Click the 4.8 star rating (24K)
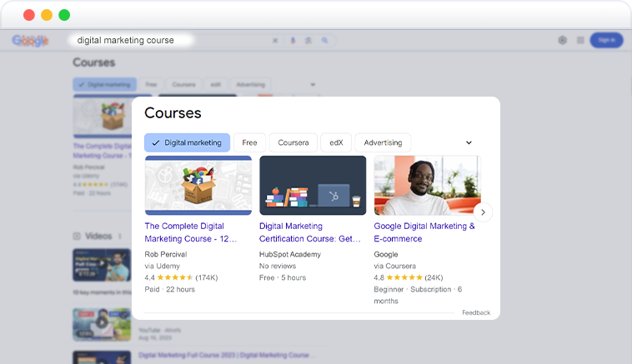 (x=408, y=277)
